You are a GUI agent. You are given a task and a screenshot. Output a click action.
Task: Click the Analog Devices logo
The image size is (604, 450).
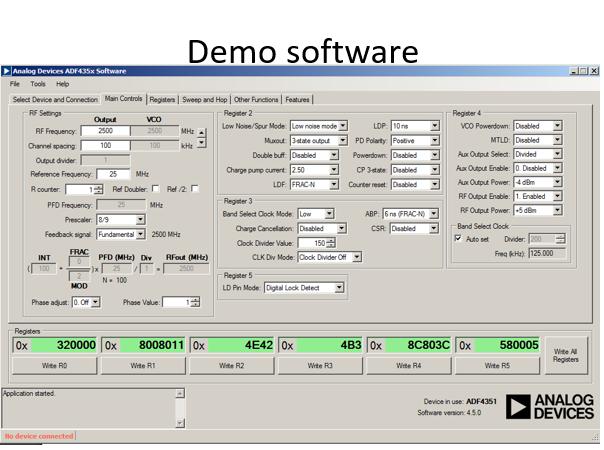click(x=550, y=407)
